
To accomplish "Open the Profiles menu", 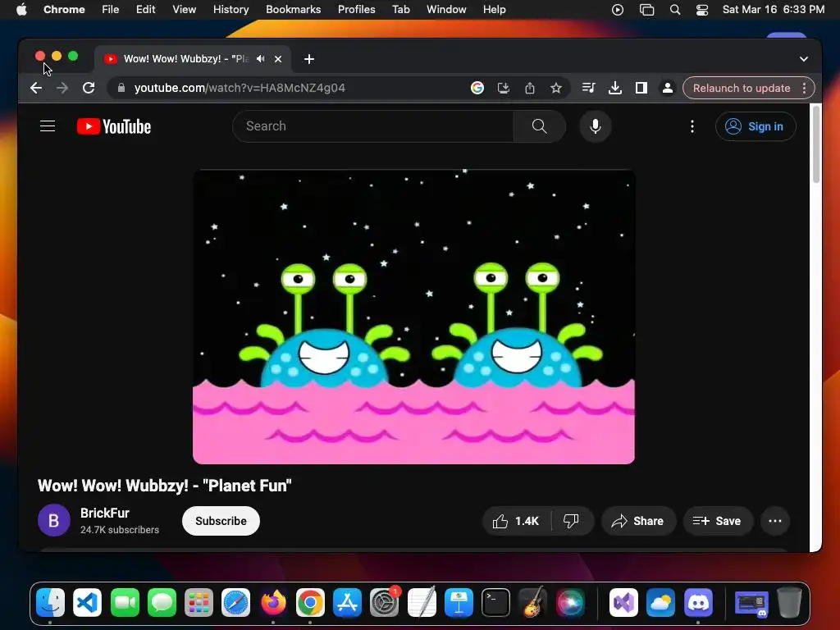I will [x=356, y=10].
